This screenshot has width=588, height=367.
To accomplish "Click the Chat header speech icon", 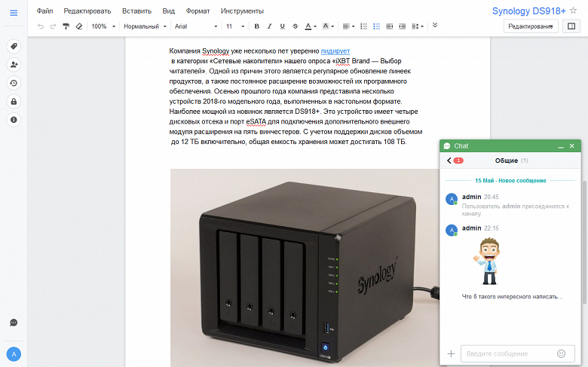I will pyautogui.click(x=447, y=146).
